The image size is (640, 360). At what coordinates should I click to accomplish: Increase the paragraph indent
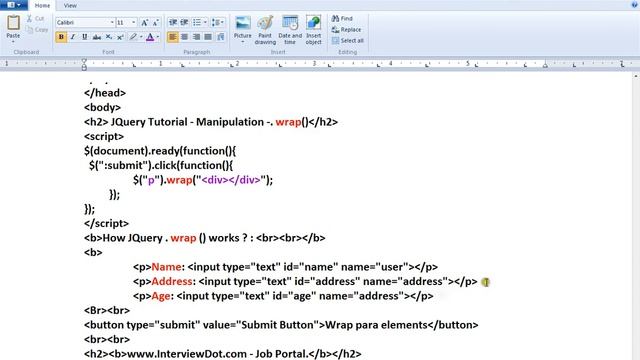click(x=184, y=22)
